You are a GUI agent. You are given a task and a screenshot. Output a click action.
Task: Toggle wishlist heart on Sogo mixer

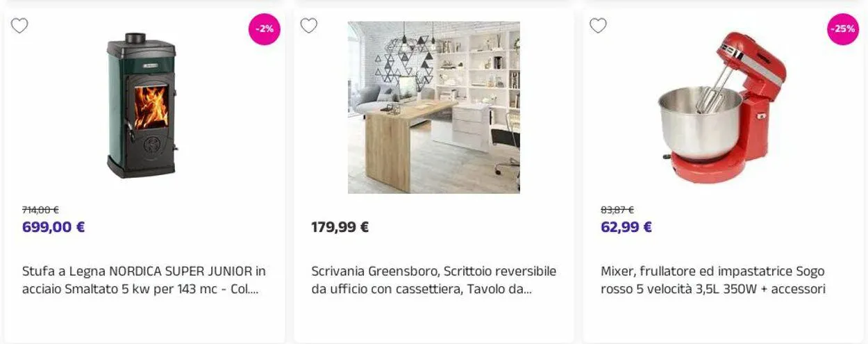click(598, 26)
